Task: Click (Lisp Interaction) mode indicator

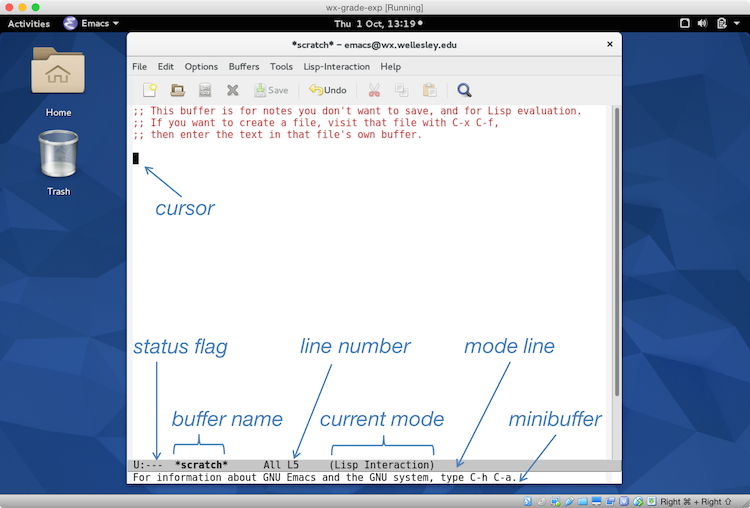Action: pos(382,464)
